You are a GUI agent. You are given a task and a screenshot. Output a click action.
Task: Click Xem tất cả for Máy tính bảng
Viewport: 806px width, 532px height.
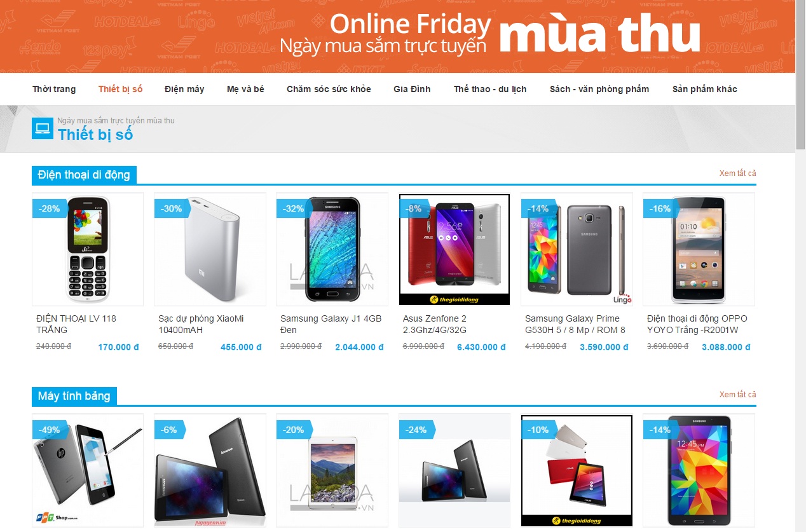(738, 395)
